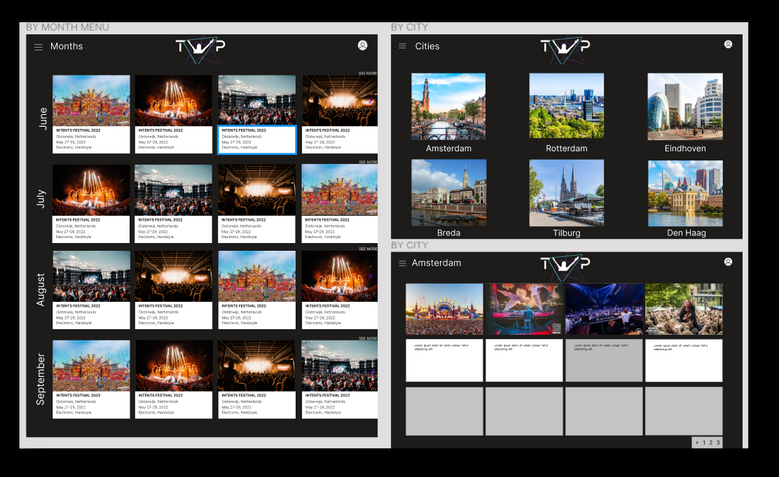Open August fireworks stage photo

tap(339, 276)
